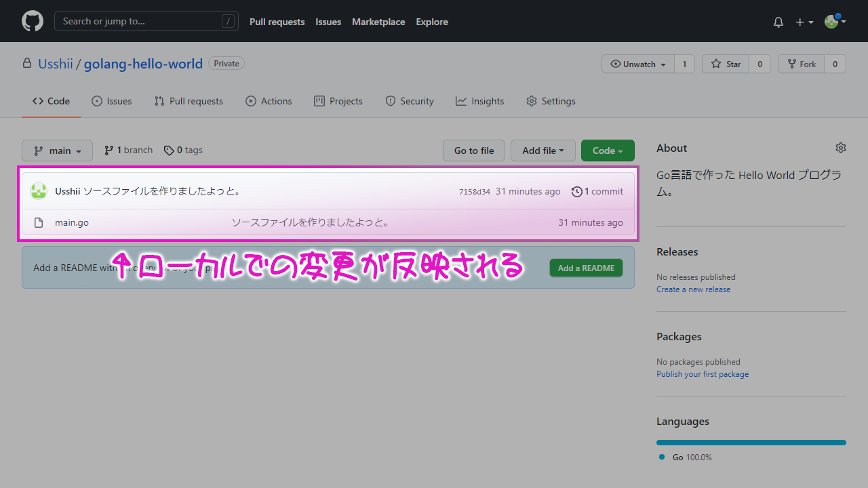
Task: Open the plus create-new menu
Action: pos(804,22)
